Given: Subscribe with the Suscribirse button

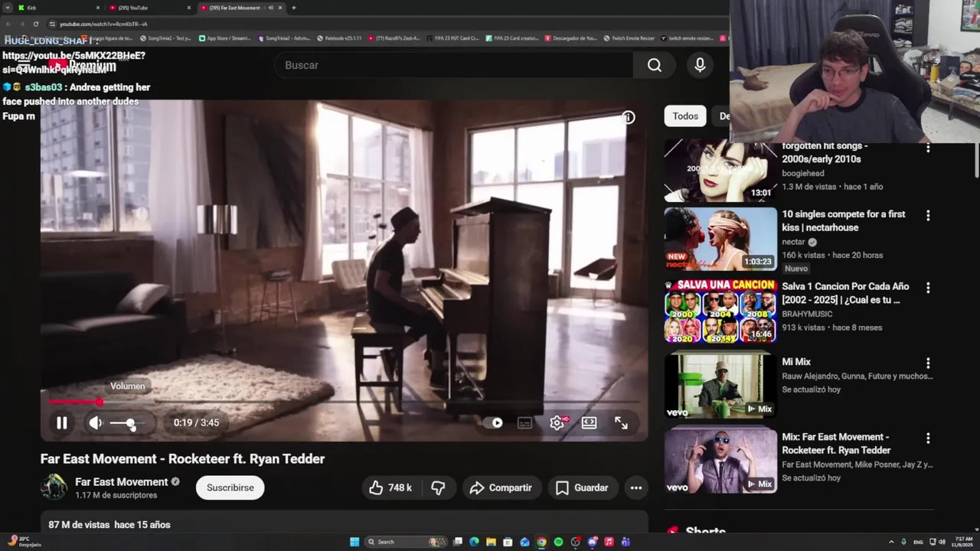Looking at the screenshot, I should point(230,487).
